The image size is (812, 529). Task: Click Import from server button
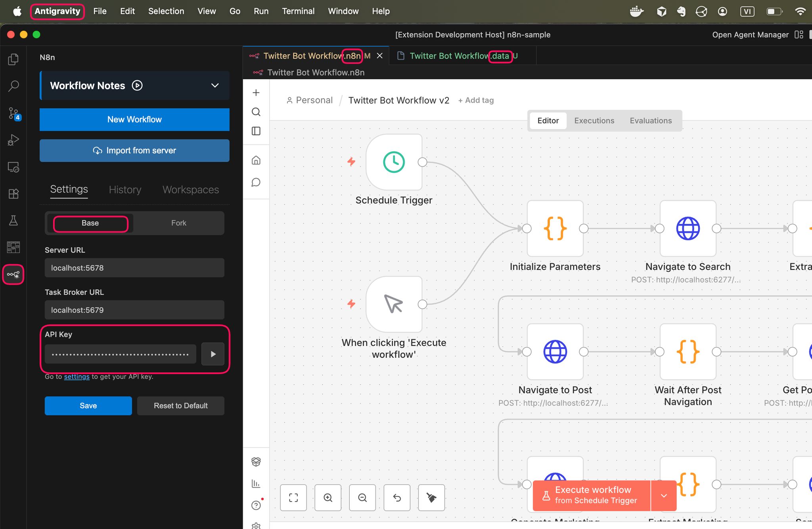(134, 151)
